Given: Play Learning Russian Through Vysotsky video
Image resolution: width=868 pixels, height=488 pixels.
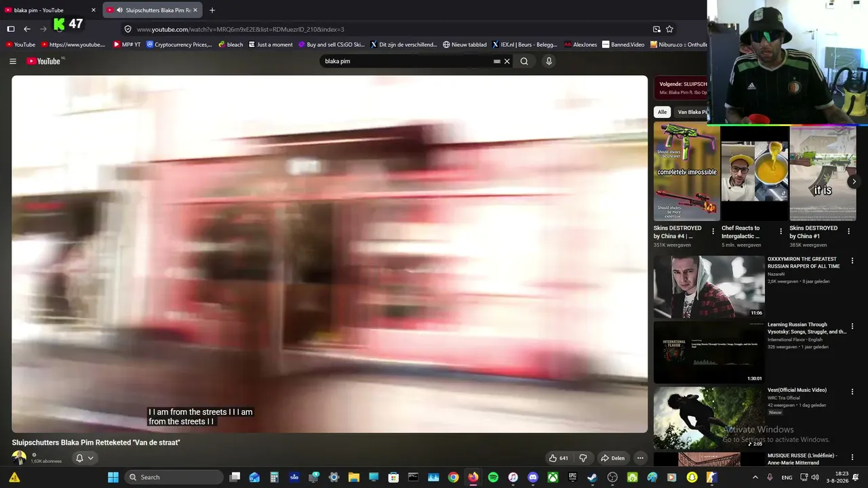Looking at the screenshot, I should pyautogui.click(x=709, y=352).
